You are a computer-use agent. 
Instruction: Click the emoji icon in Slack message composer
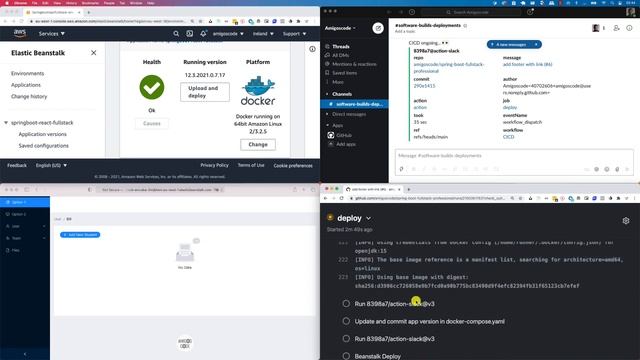pyautogui.click(x=607, y=169)
